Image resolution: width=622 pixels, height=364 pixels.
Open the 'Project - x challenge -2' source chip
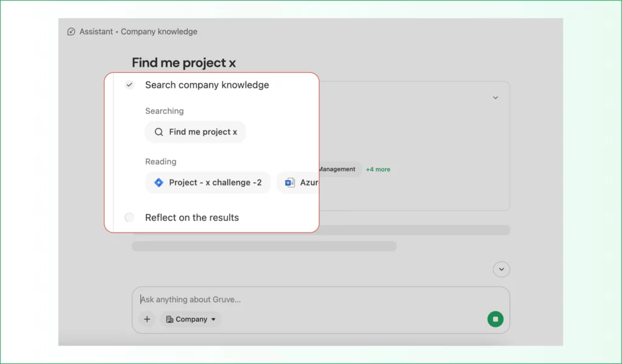[208, 183]
